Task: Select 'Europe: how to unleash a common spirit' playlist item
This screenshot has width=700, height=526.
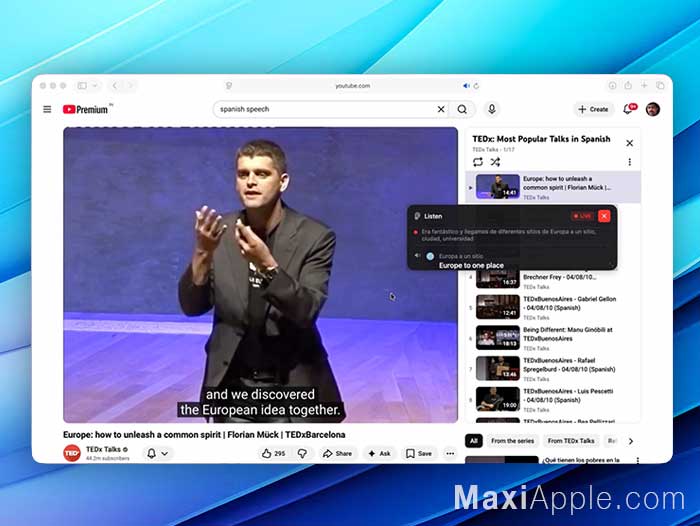Action: (x=553, y=187)
